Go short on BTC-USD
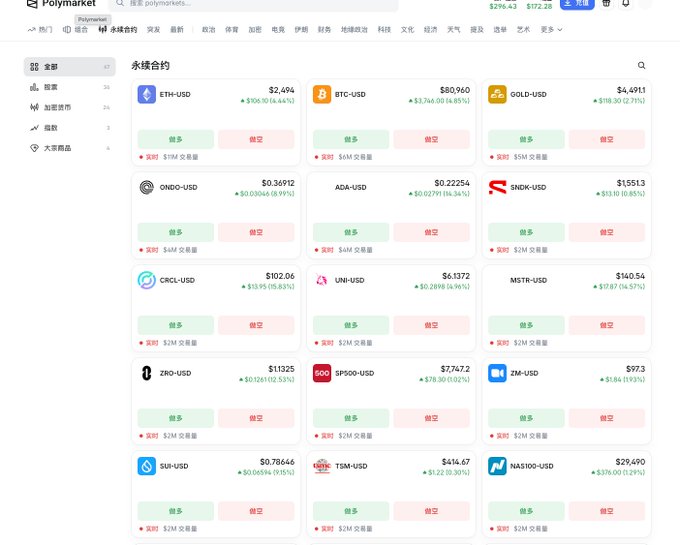 [432, 139]
